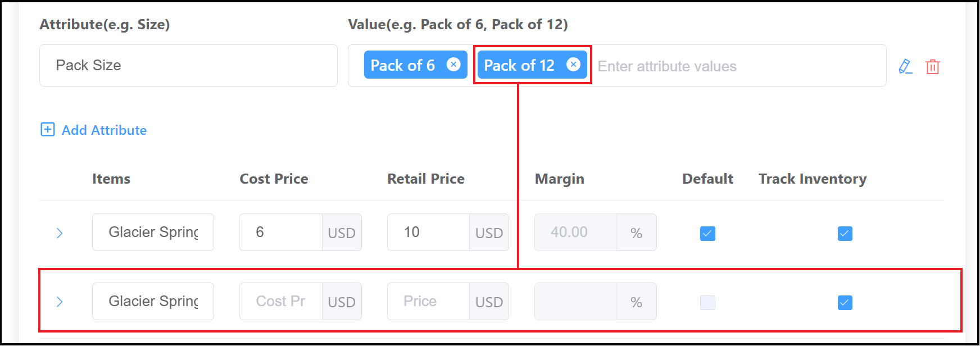Click the plus icon beside Add Attribute
The height and width of the screenshot is (346, 980).
(48, 129)
